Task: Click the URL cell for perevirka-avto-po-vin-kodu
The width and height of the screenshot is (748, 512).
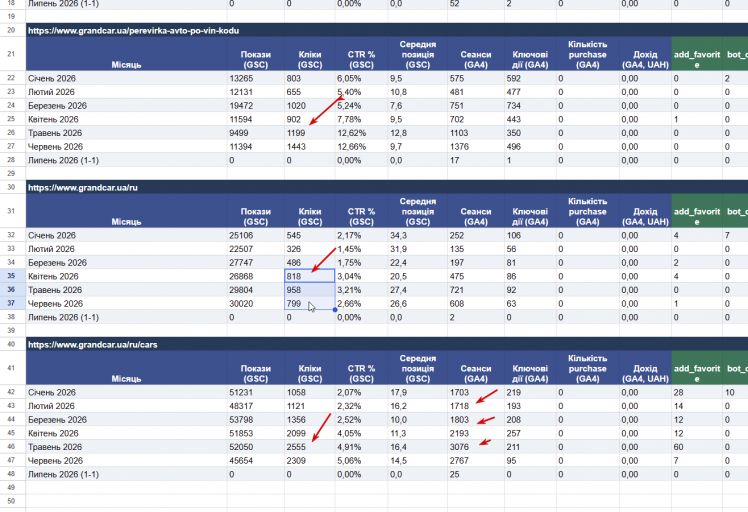Action: tap(133, 31)
